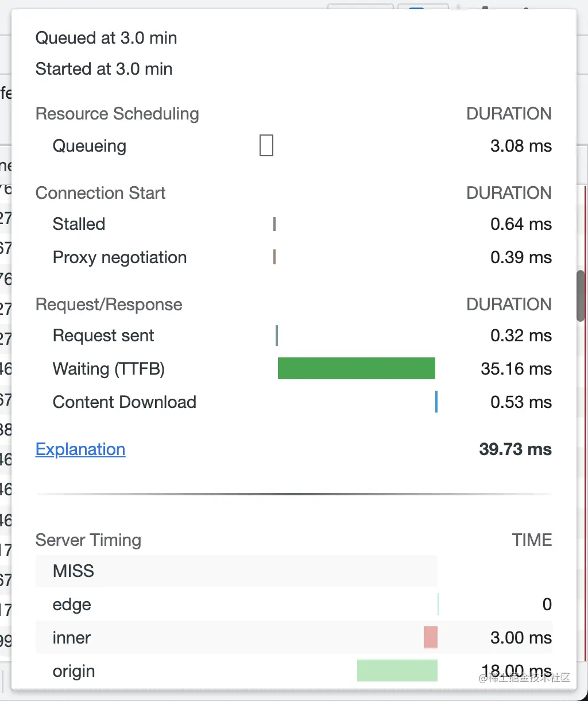Click the "Started at 3.0 min" text

104,69
